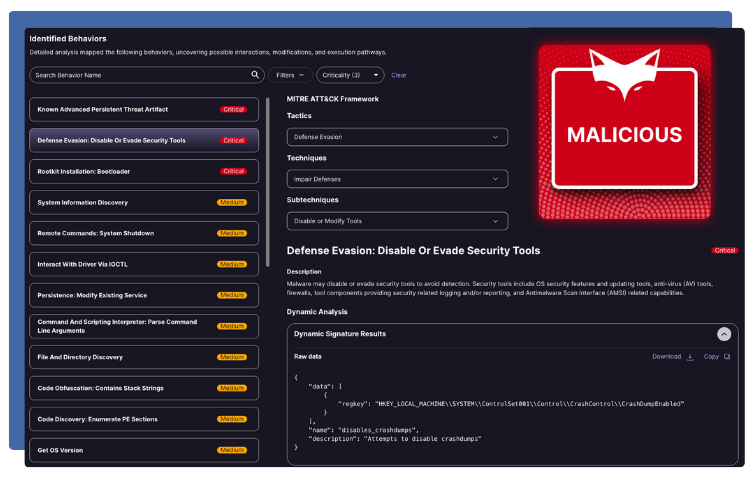The height and width of the screenshot is (500, 750).
Task: Click the Critical badge beside the behavior title
Action: click(724, 250)
